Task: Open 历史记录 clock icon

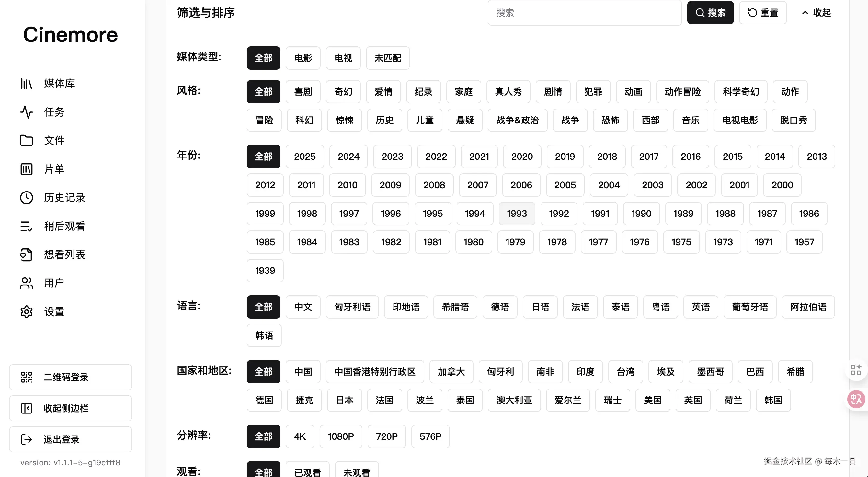Action: [26, 198]
